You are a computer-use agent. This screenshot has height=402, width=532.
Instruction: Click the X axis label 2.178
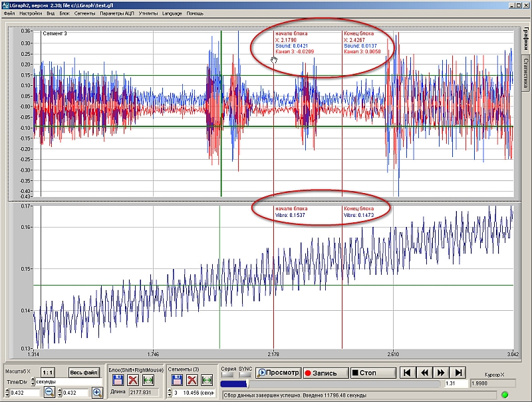[x=273, y=354]
